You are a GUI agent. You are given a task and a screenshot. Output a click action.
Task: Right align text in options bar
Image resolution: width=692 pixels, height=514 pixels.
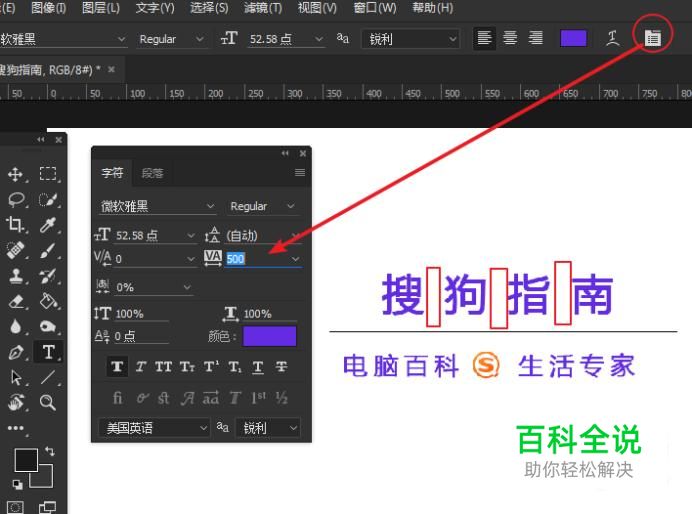pos(536,38)
